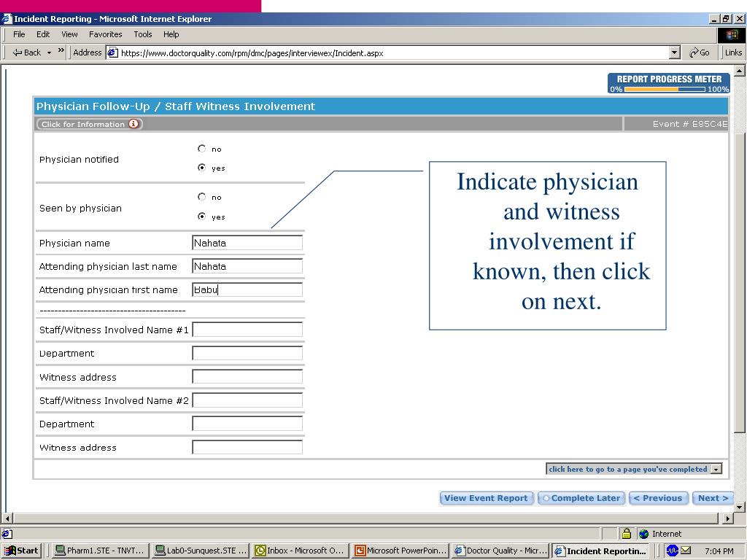Screen dimensions: 747x560
Task: Switch to Microsoft PowerPoint taskbar item
Action: tap(402, 551)
